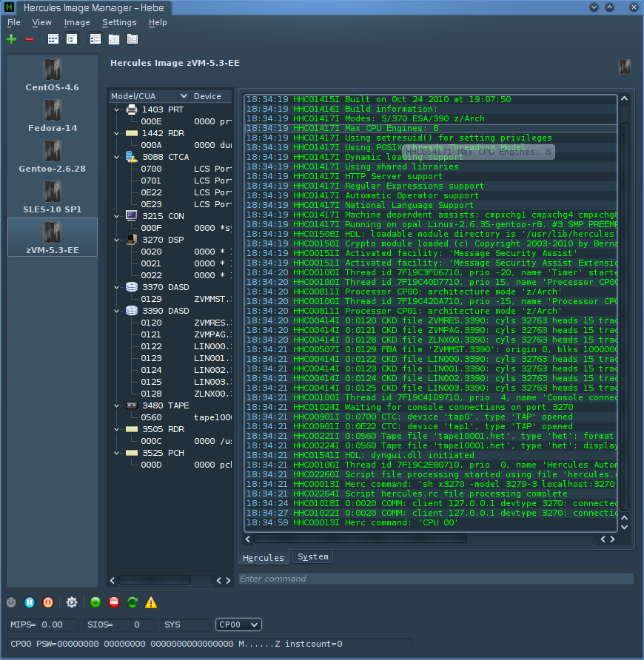This screenshot has height=660, width=644.
Task: Click the green restart arrow icon
Action: [x=133, y=602]
